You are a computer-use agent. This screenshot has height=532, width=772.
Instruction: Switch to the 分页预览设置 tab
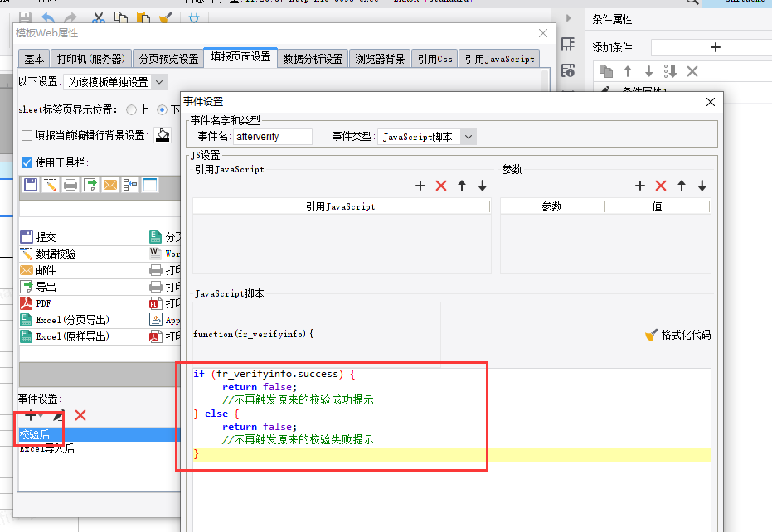point(168,59)
